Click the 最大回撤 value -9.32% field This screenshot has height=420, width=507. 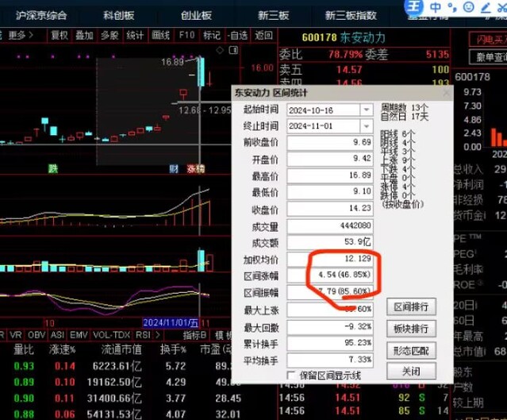pos(330,326)
